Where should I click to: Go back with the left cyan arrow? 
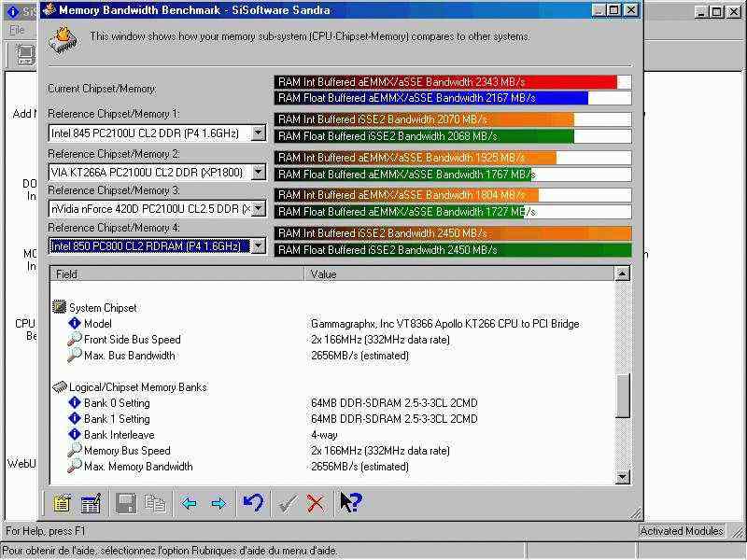[190, 503]
